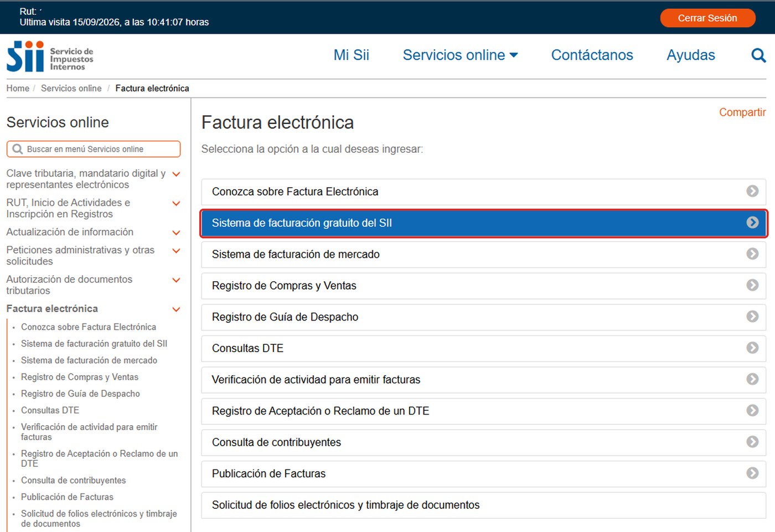The width and height of the screenshot is (775, 532).
Task: Click the arrow icon on Registro de Compras y Ventas row
Action: point(752,285)
